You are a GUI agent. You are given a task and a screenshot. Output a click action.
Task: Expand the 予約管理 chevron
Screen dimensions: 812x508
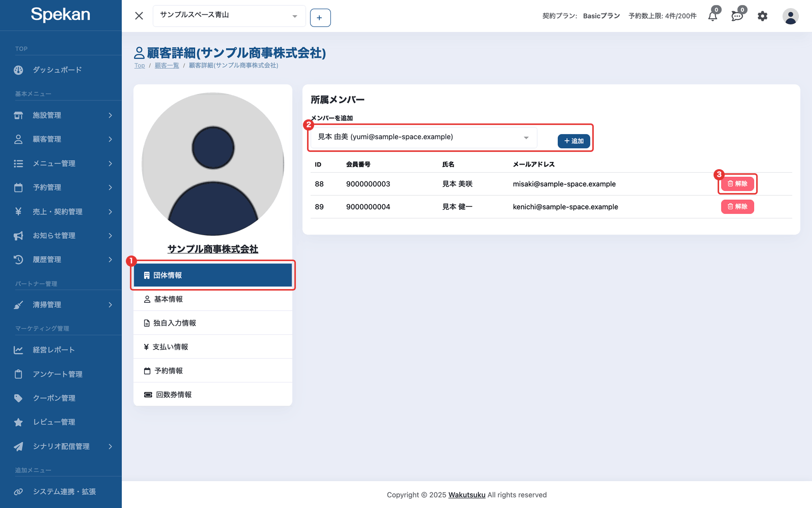[110, 187]
